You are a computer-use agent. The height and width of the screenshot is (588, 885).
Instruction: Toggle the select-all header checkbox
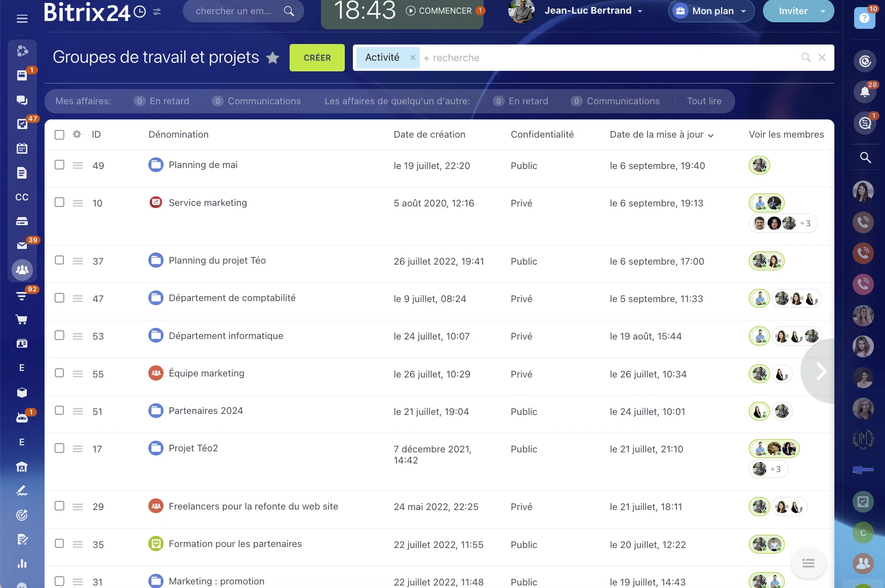click(59, 135)
